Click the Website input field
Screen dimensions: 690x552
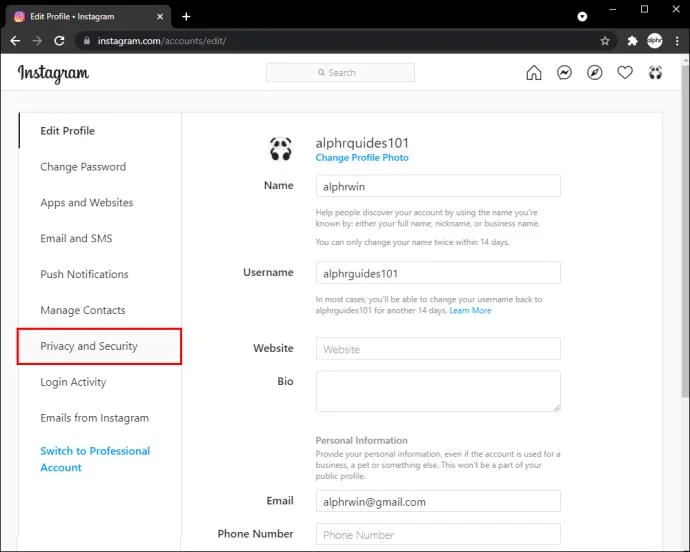click(438, 349)
